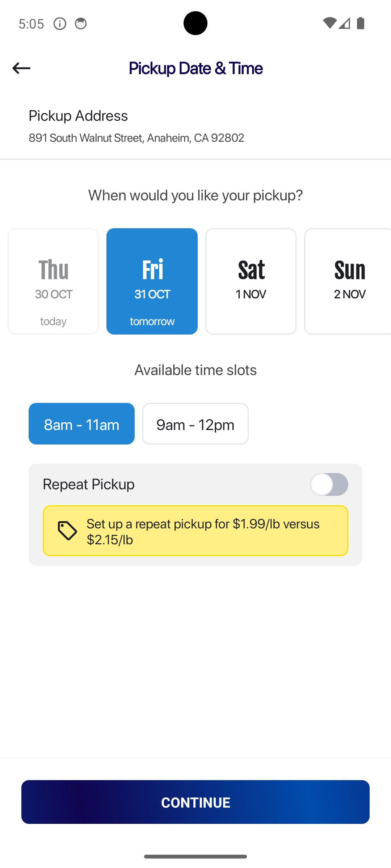The width and height of the screenshot is (391, 868).
Task: Tap the price tag icon
Action: point(67,531)
